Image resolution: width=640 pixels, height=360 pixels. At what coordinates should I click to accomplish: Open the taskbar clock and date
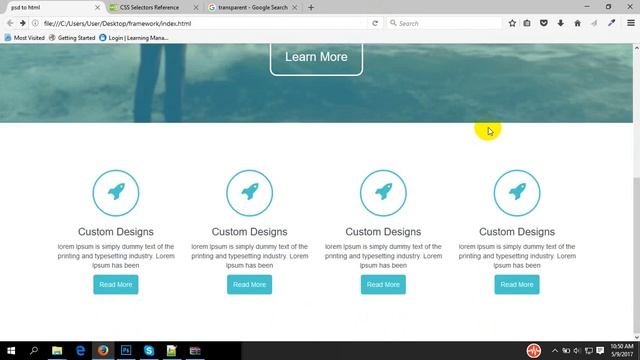click(x=622, y=351)
